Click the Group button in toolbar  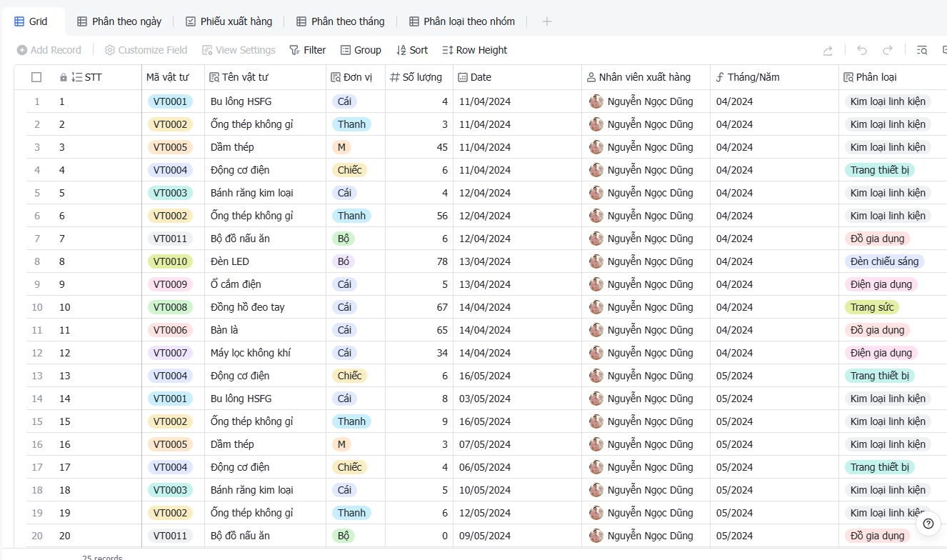pyautogui.click(x=361, y=50)
